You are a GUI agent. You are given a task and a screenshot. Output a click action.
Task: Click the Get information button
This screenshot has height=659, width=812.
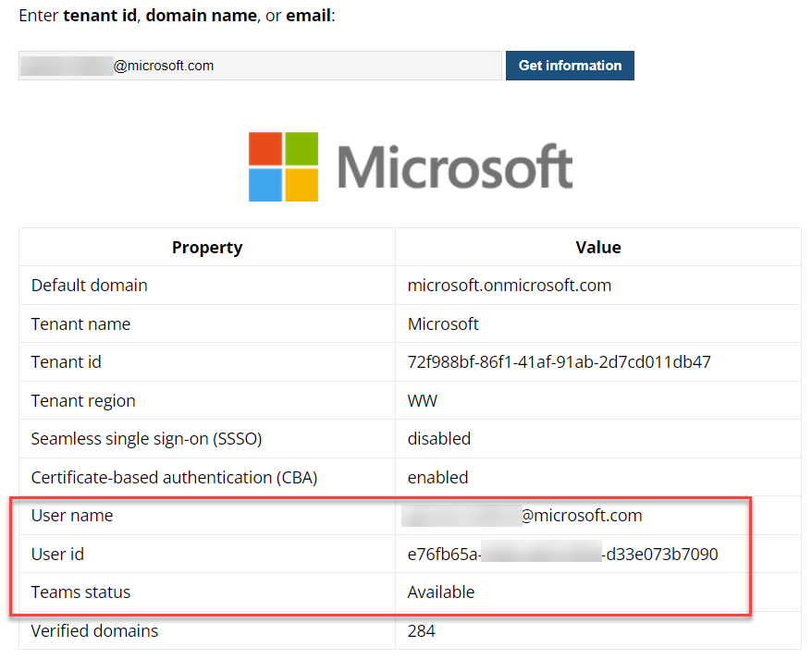(570, 66)
